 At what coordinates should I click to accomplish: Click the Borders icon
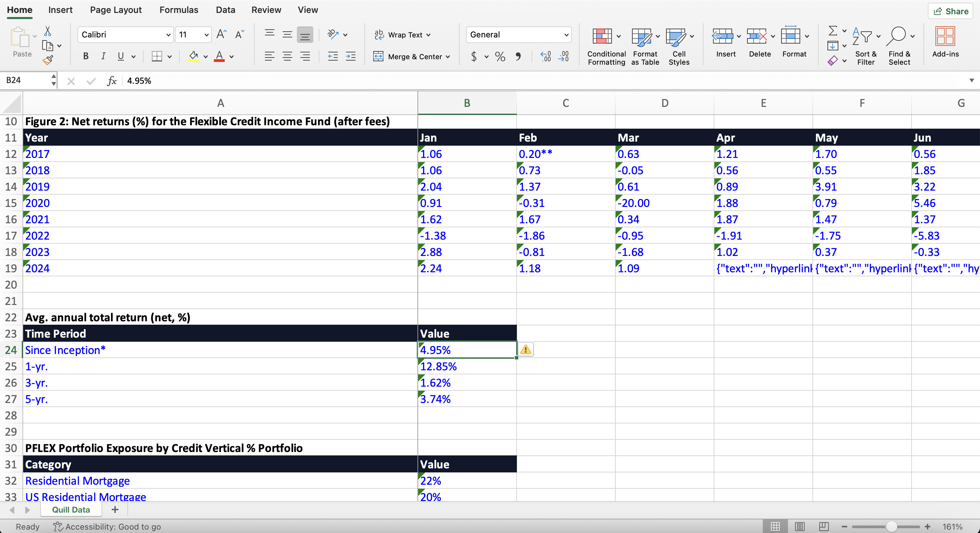point(157,56)
